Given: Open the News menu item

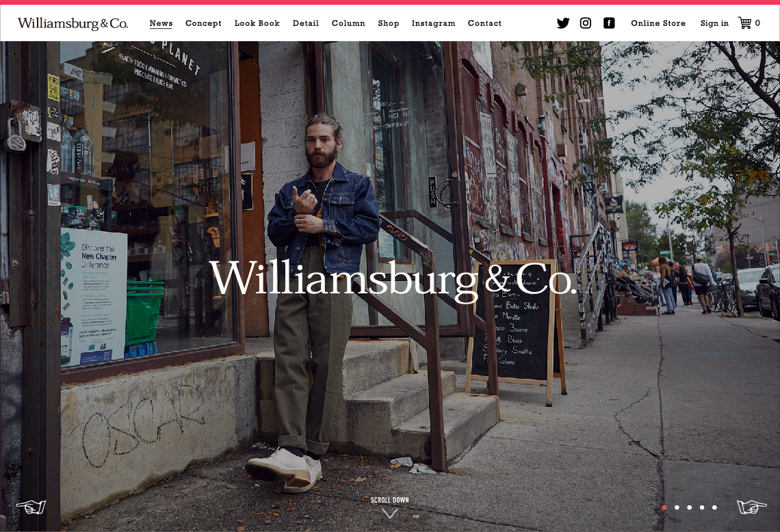Looking at the screenshot, I should 161,23.
